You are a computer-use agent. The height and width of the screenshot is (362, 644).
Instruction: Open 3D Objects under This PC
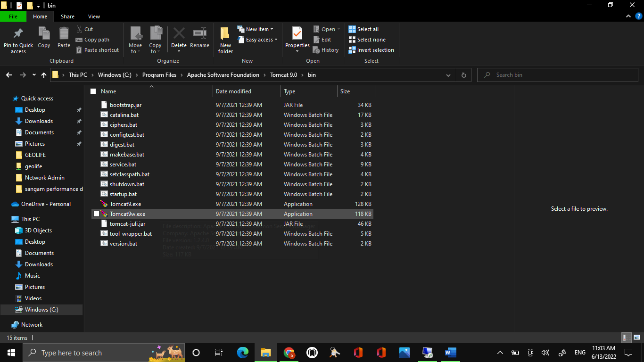click(x=38, y=230)
